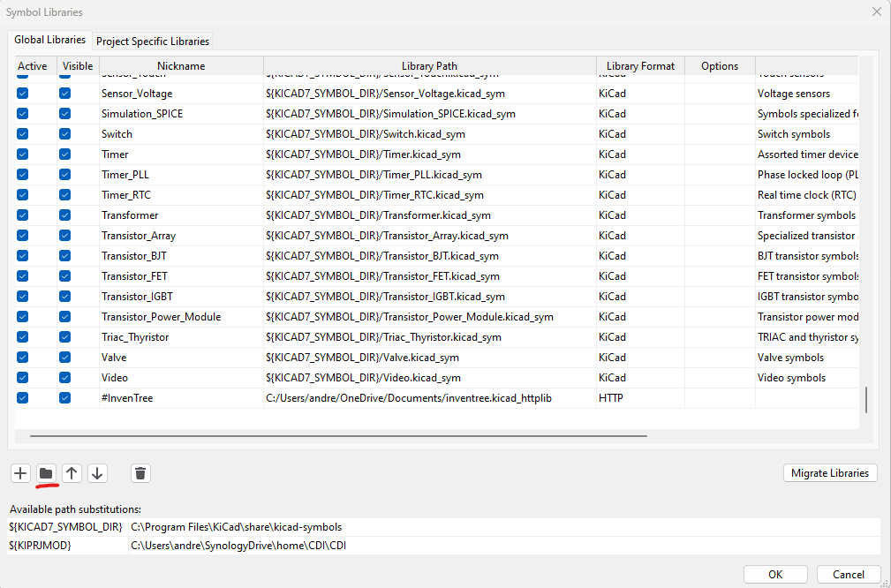
Task: Click the HTTP library format cell
Action: coord(640,398)
